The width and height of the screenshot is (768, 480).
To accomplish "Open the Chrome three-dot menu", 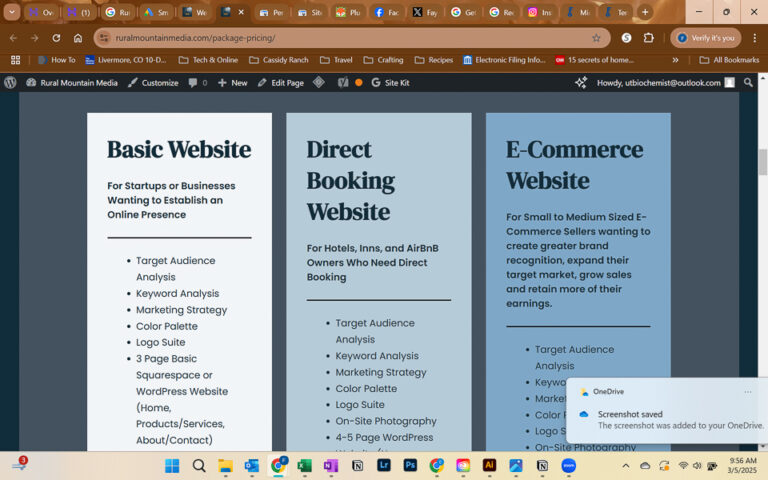I will click(x=754, y=38).
